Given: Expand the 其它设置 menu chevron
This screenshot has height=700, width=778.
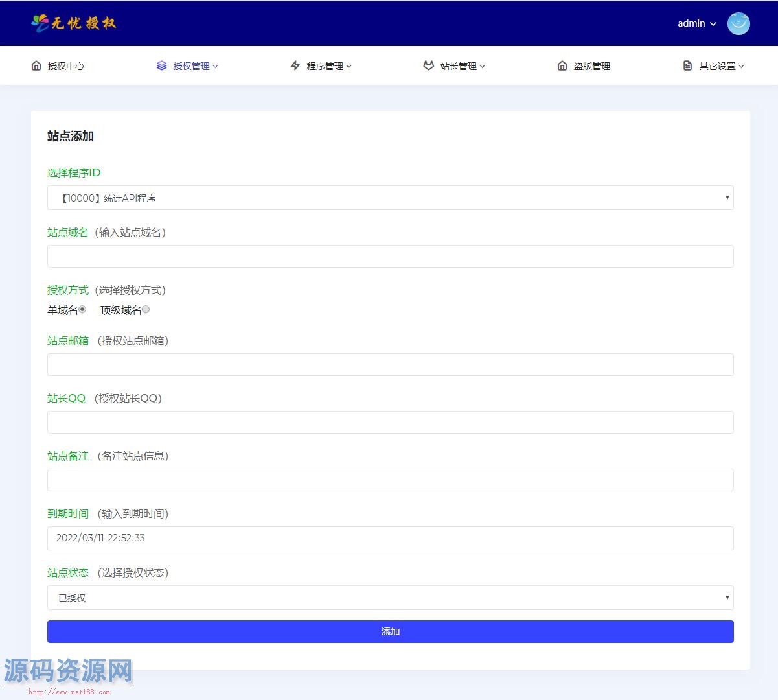Looking at the screenshot, I should 742,66.
